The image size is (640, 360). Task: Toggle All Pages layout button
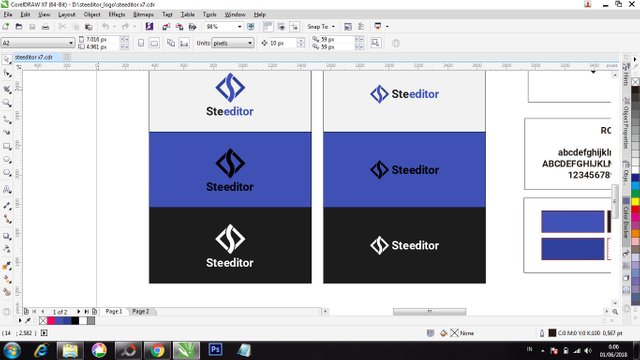point(171,43)
